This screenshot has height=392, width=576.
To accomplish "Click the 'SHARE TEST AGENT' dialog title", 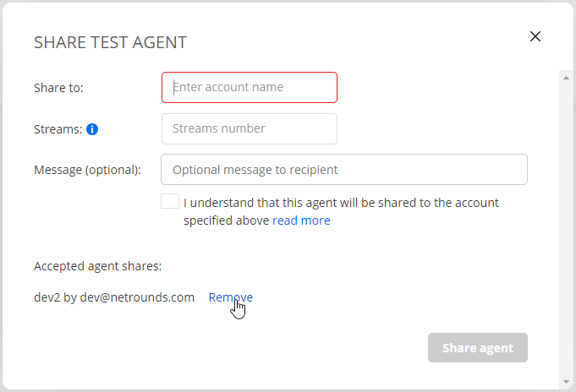I will click(110, 42).
